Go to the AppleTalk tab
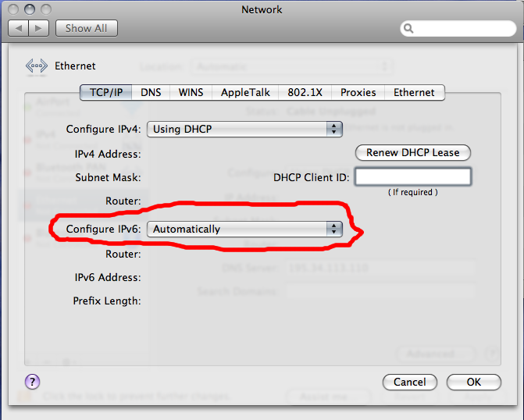Screen dimensions: 524x420 (x=245, y=92)
